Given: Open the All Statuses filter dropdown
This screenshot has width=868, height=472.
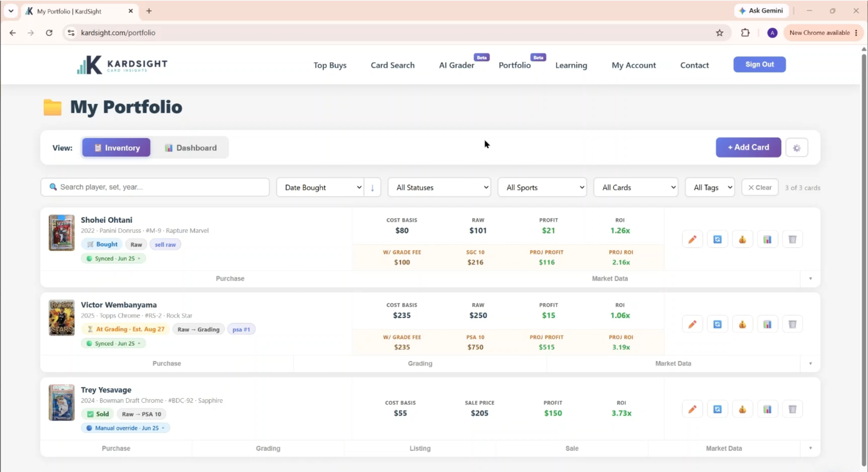Looking at the screenshot, I should [439, 188].
